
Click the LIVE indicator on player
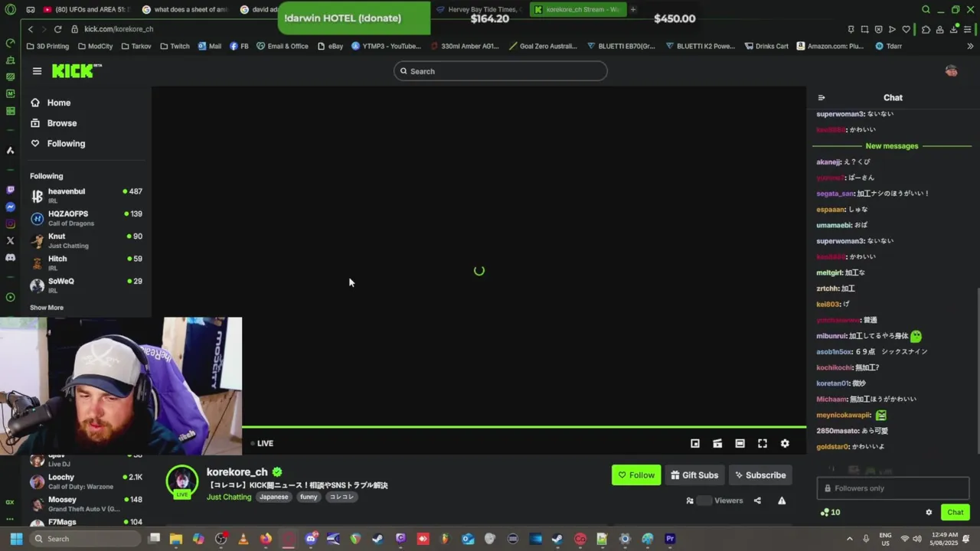tap(262, 443)
